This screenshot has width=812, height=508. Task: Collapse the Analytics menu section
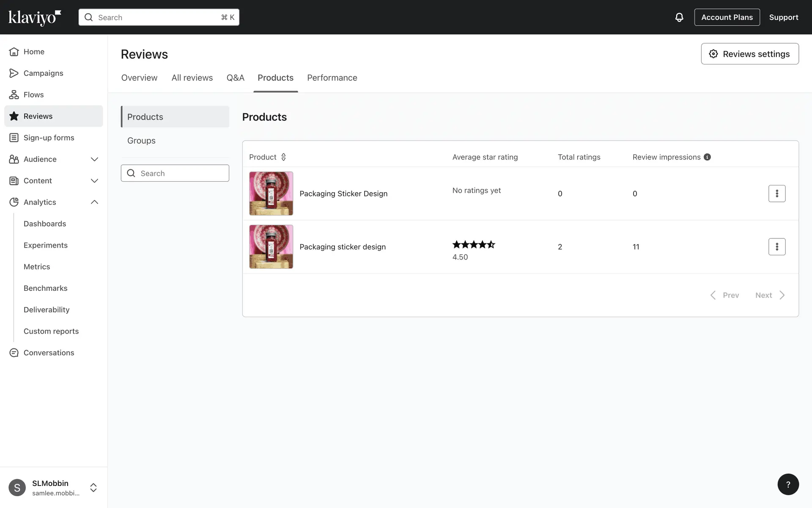[x=94, y=202]
